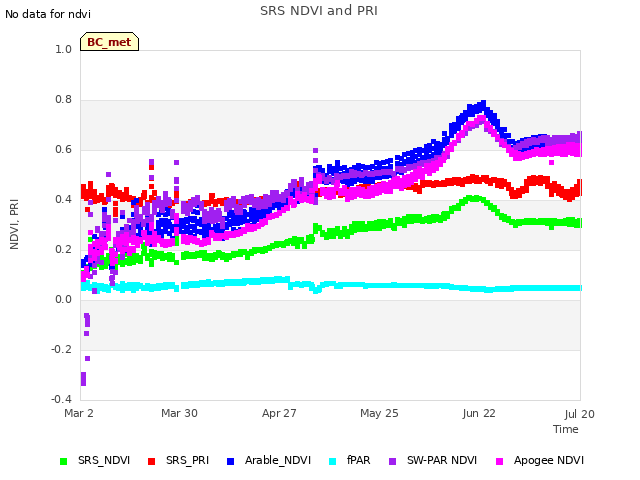
Task: Click the -0.2 y-axis tick label
Action: pos(61,349)
